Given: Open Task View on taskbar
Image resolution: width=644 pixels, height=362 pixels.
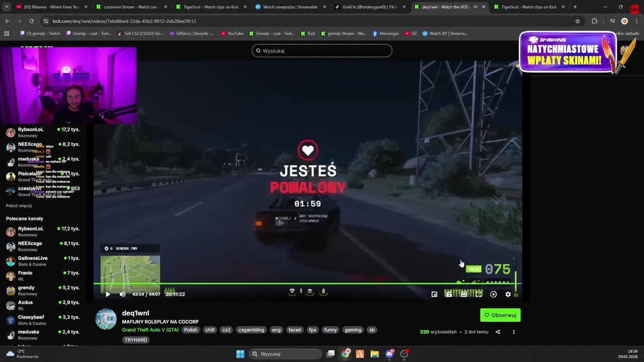Looking at the screenshot, I should (x=331, y=354).
